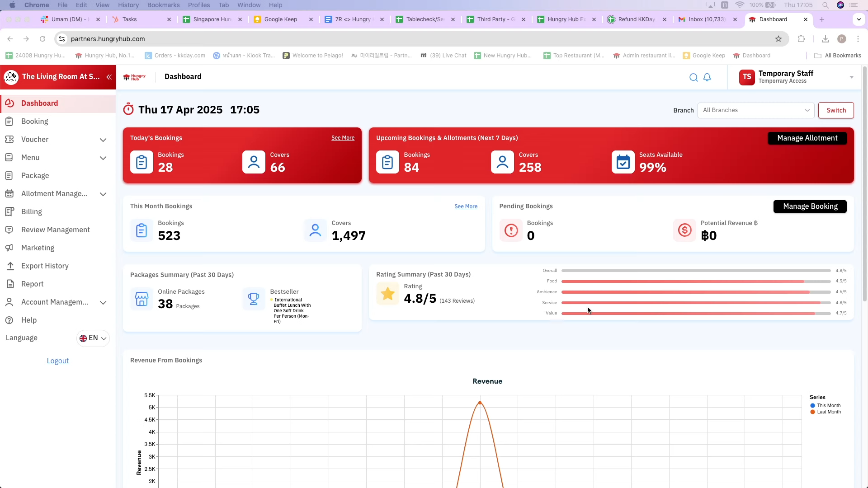The image size is (868, 488).
Task: Open notifications bell icon
Action: click(x=707, y=77)
